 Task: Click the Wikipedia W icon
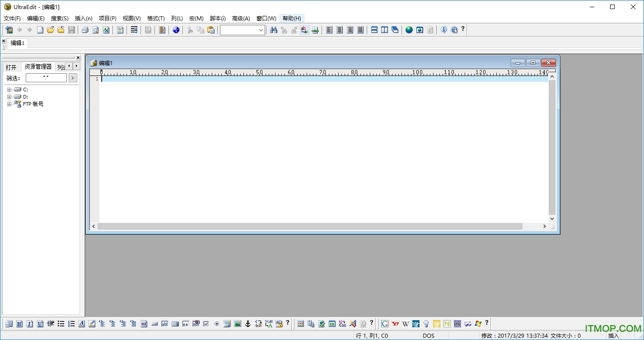coord(406,324)
